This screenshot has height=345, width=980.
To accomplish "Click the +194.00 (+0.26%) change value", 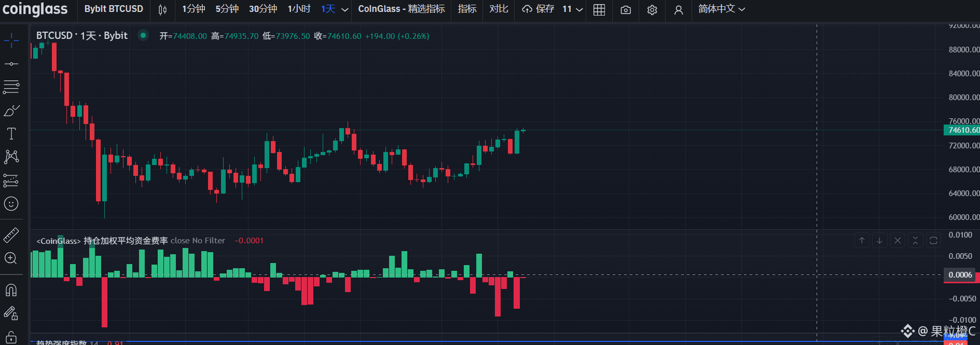I will tap(397, 36).
